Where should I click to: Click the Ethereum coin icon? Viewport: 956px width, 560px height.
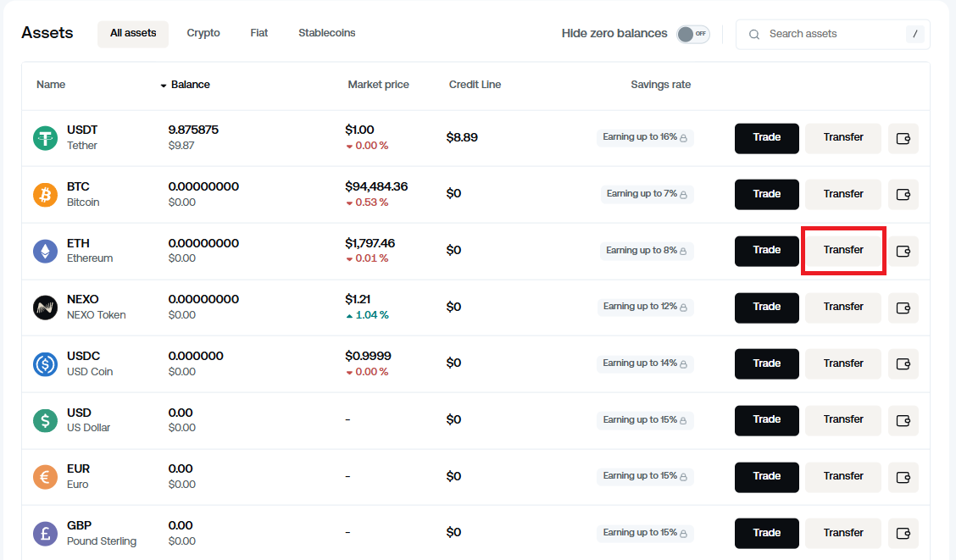[x=45, y=251]
